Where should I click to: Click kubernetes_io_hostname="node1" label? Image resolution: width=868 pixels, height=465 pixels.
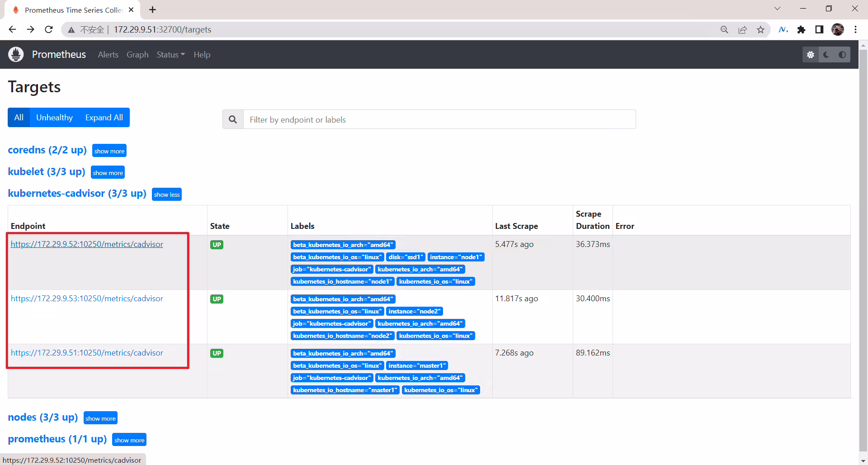(x=342, y=281)
